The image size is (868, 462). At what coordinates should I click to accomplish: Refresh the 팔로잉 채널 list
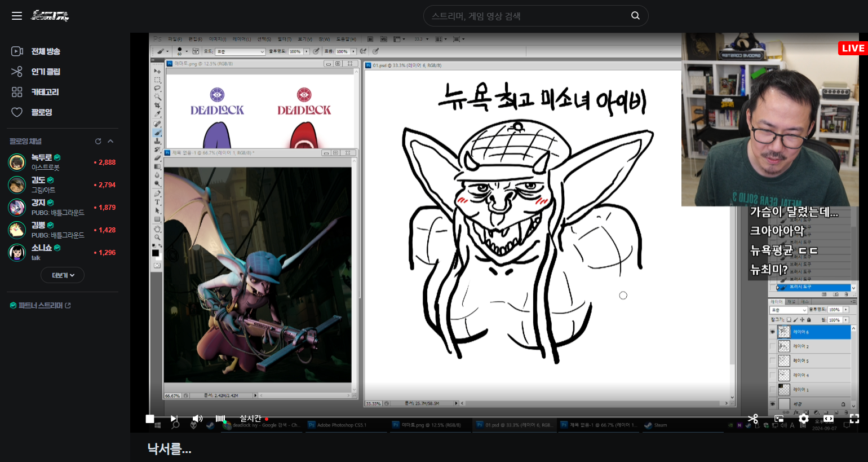pyautogui.click(x=98, y=141)
